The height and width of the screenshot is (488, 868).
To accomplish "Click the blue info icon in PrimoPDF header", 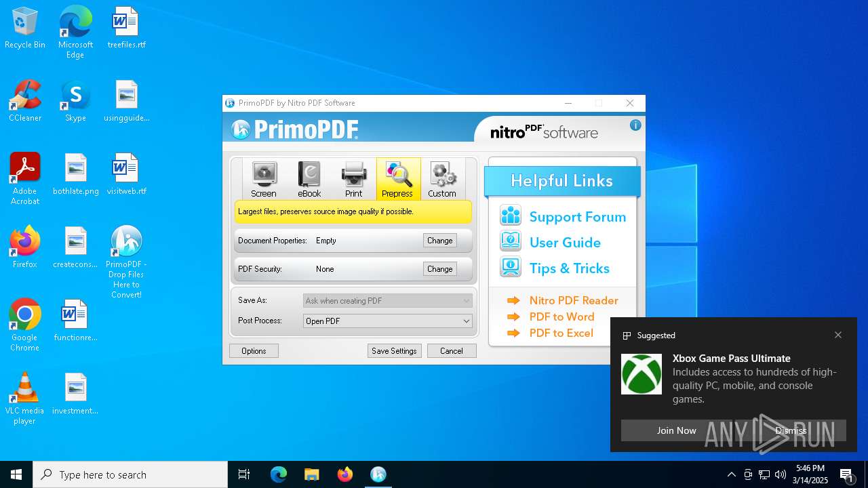I will coord(635,125).
